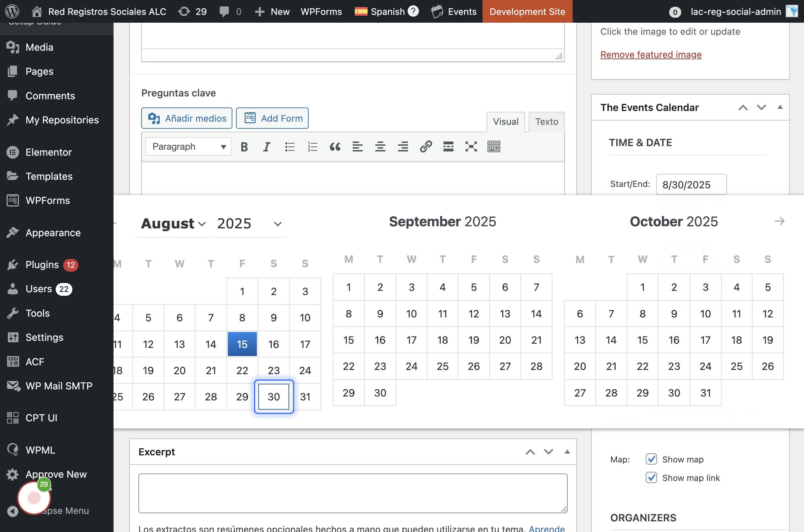804x532 pixels.
Task: Open the Plugins menu in sidebar
Action: click(42, 265)
